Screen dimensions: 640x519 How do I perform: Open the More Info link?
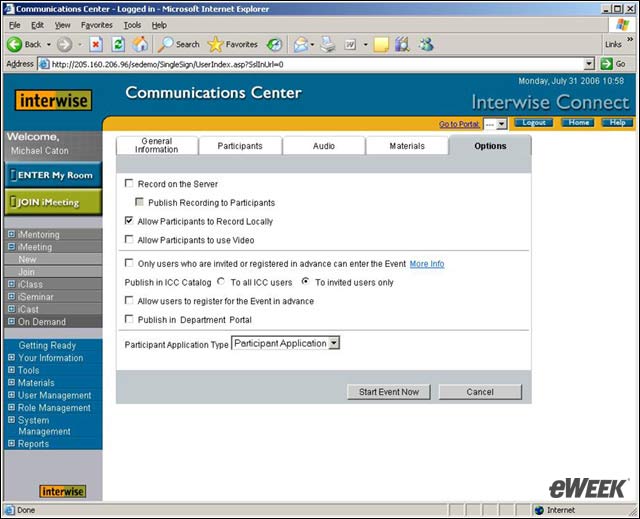coord(427,264)
